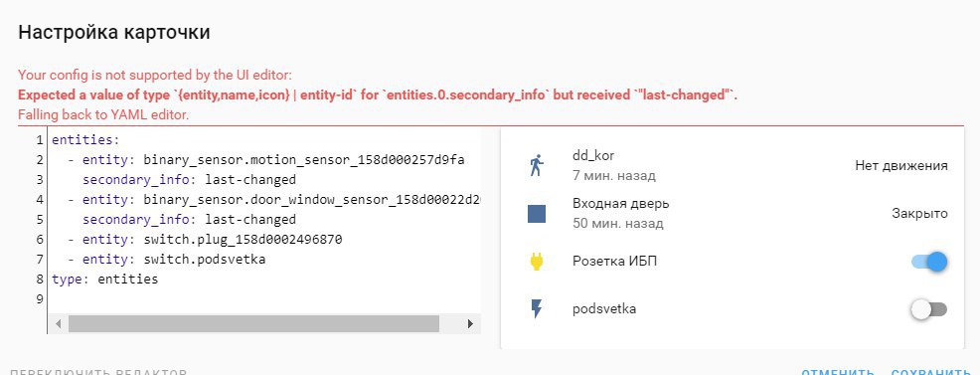The image size is (980, 375).
Task: Click the Настройка карточки dialog title
Action: [x=113, y=33]
